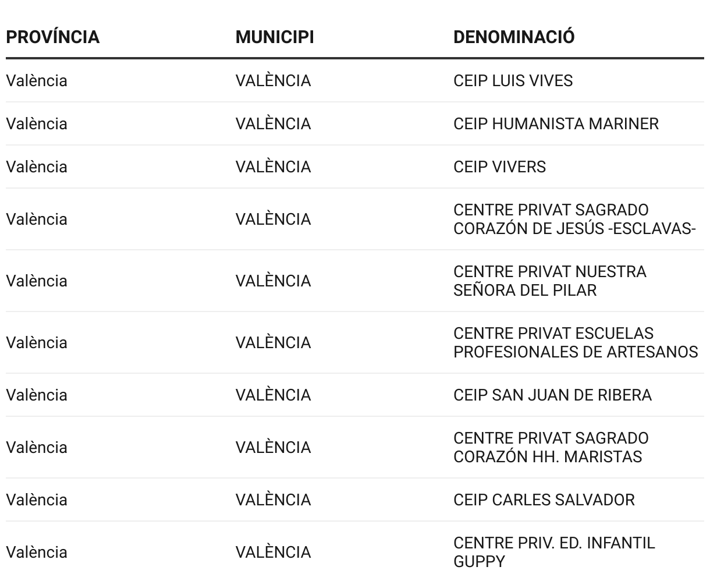Select the CEIP HUMANISTA MARINER cell
Screen dimensions: 710x588
(556, 123)
